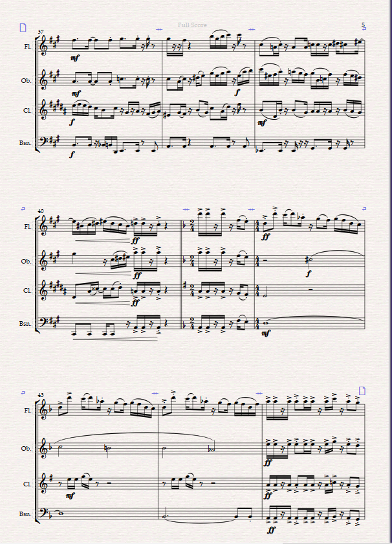Select the layout mark above the barline starting bar 39
The image size is (392, 544).
click(252, 30)
